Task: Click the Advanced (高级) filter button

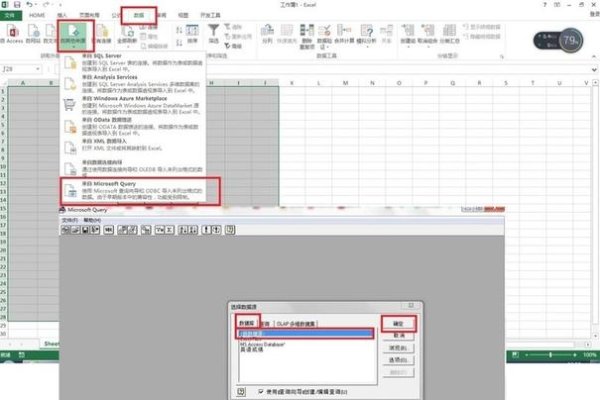Action: (233, 46)
